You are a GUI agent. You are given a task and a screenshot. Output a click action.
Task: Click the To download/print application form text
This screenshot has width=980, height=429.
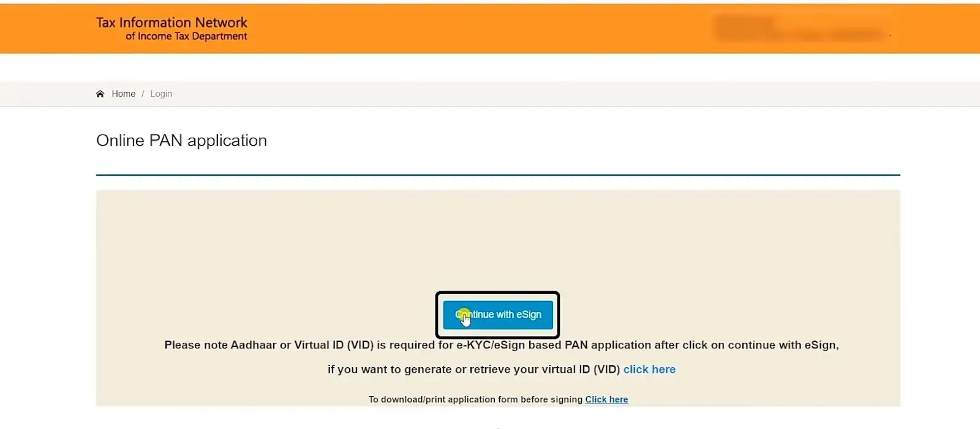[x=475, y=400]
